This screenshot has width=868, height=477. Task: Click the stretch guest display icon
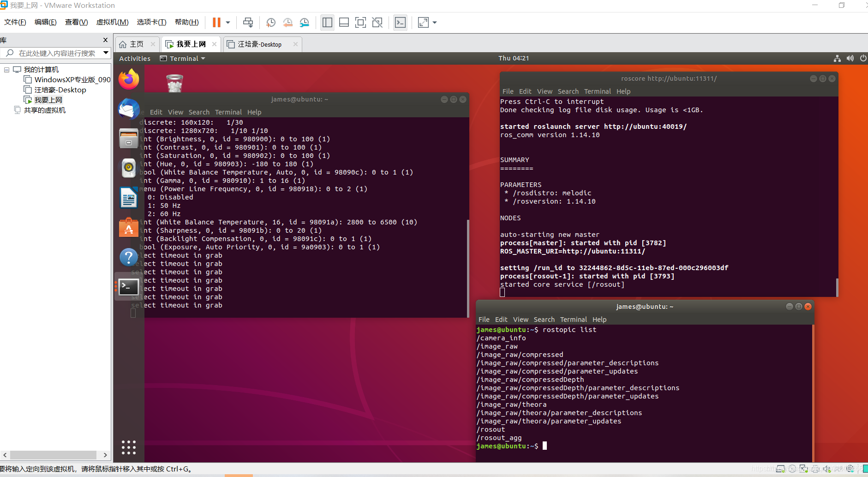tap(423, 22)
